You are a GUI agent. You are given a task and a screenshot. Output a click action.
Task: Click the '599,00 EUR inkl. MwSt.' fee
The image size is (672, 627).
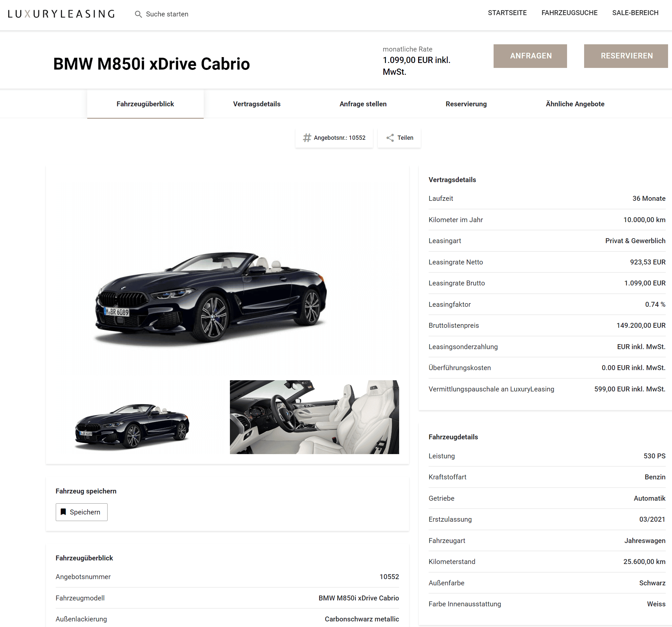tap(630, 389)
